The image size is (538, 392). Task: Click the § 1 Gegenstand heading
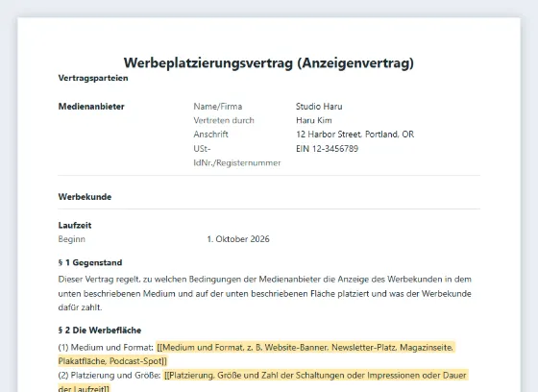(x=90, y=262)
